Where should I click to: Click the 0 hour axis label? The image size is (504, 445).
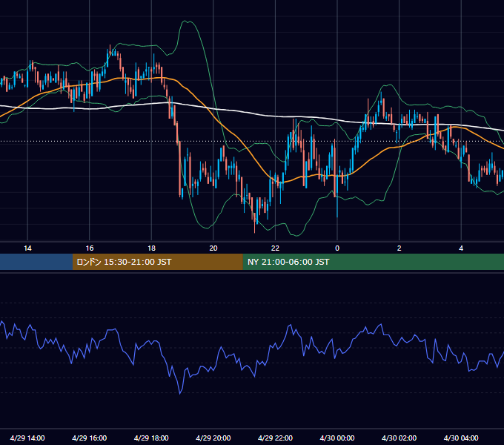coord(337,248)
